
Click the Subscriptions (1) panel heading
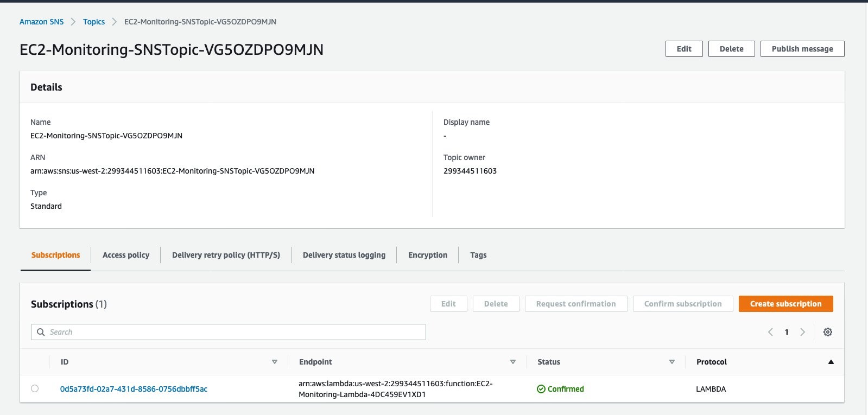69,304
